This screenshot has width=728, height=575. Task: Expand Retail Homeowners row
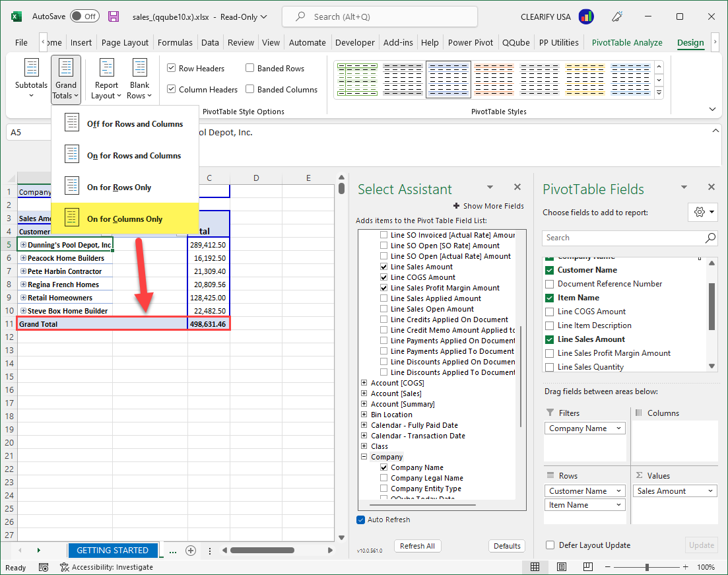click(x=23, y=298)
